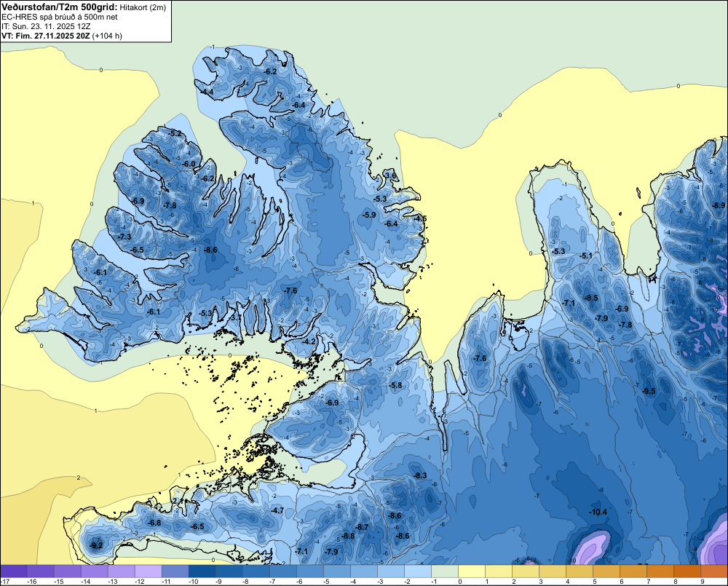Select the dark blue legend swatch between -10 and -9
Viewport: 728px width, 586px height.
tap(202, 571)
